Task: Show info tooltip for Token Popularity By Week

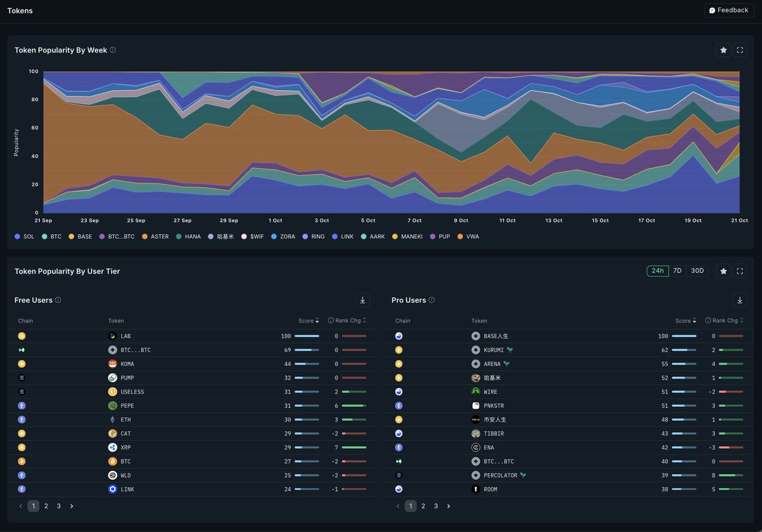Action: [x=113, y=50]
